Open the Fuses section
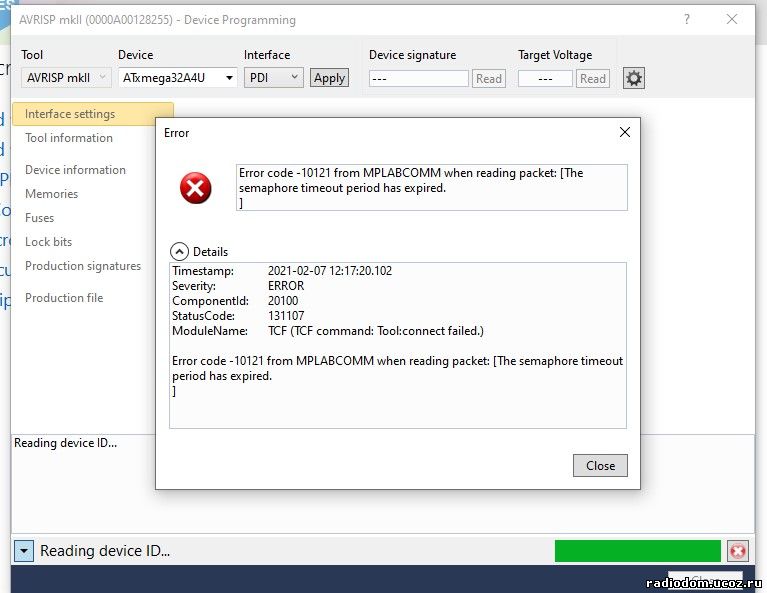Screen dimensions: 767x593 click(40, 218)
